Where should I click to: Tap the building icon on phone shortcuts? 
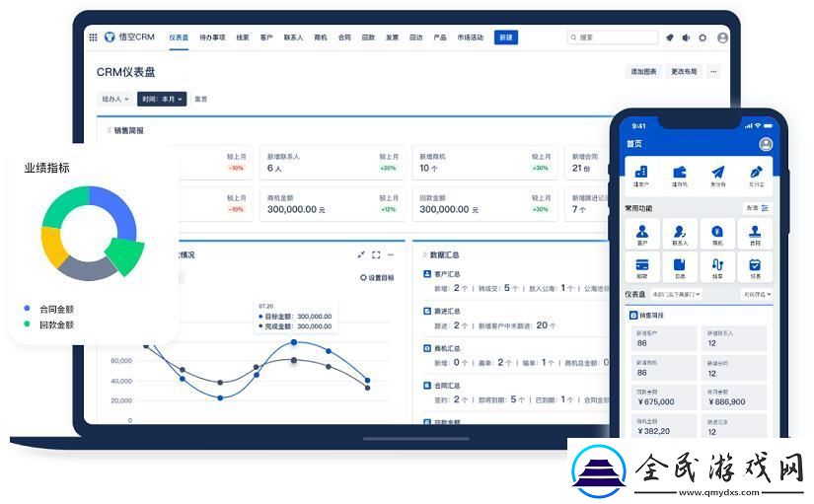point(641,172)
